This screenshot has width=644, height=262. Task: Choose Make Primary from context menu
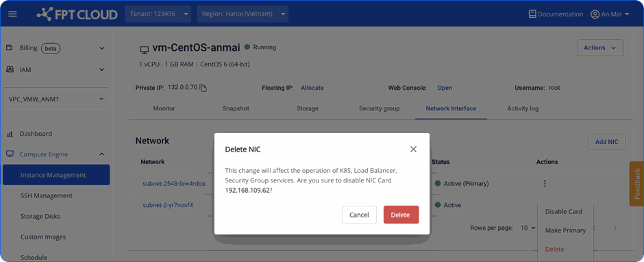tap(565, 230)
